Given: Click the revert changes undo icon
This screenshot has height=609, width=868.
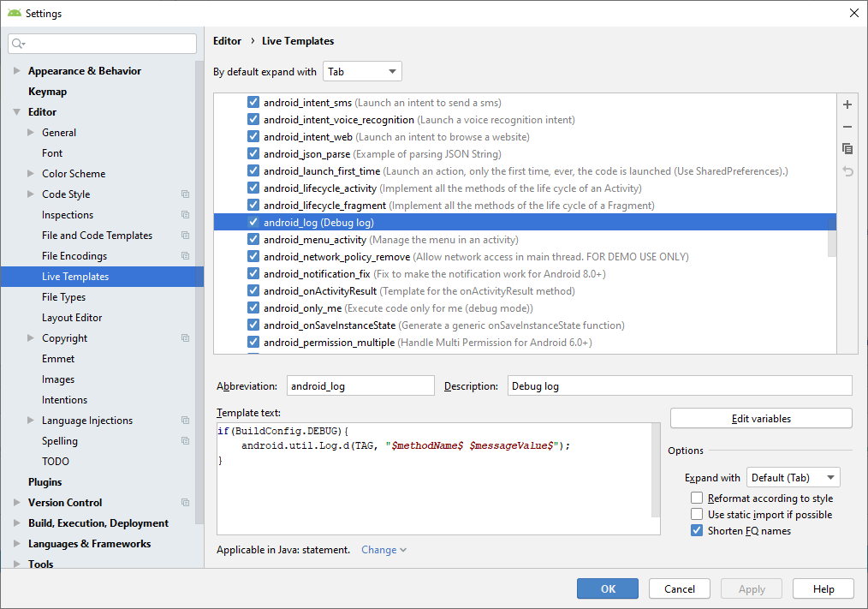Looking at the screenshot, I should [x=847, y=171].
